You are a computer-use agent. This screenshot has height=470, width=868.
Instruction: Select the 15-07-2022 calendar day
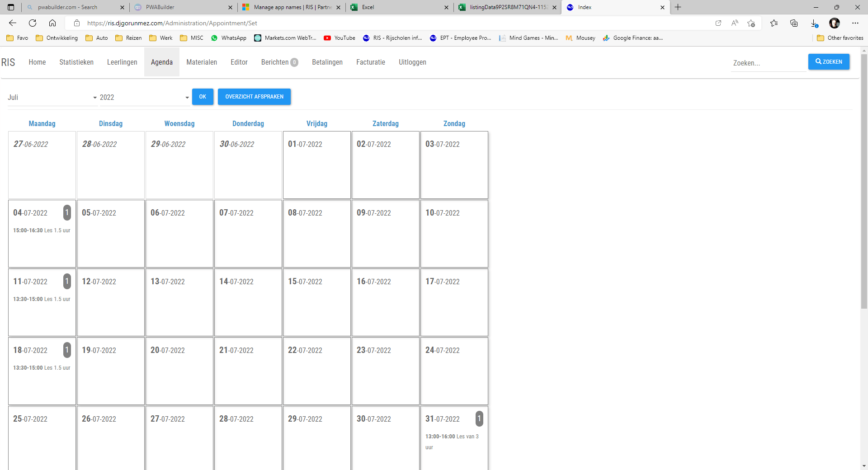click(316, 302)
